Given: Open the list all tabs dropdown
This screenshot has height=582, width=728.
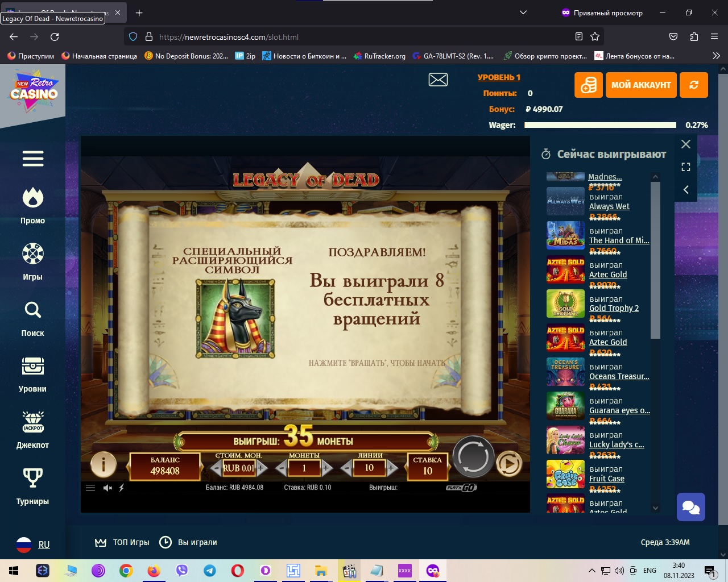Looking at the screenshot, I should pos(523,13).
